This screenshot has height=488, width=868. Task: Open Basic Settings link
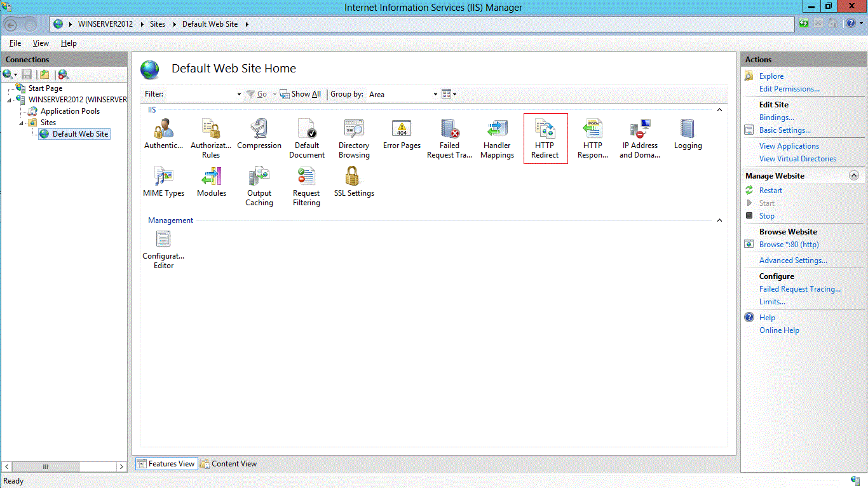coord(785,130)
